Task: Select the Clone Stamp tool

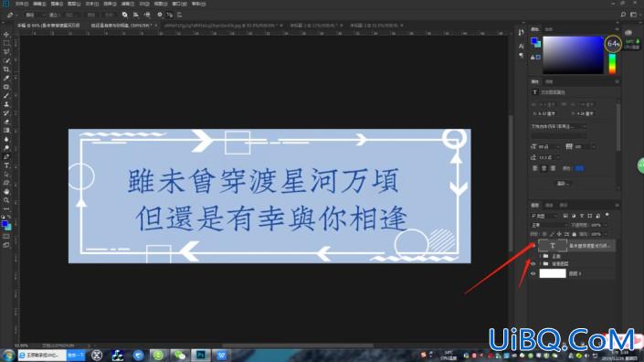Action: tap(6, 104)
